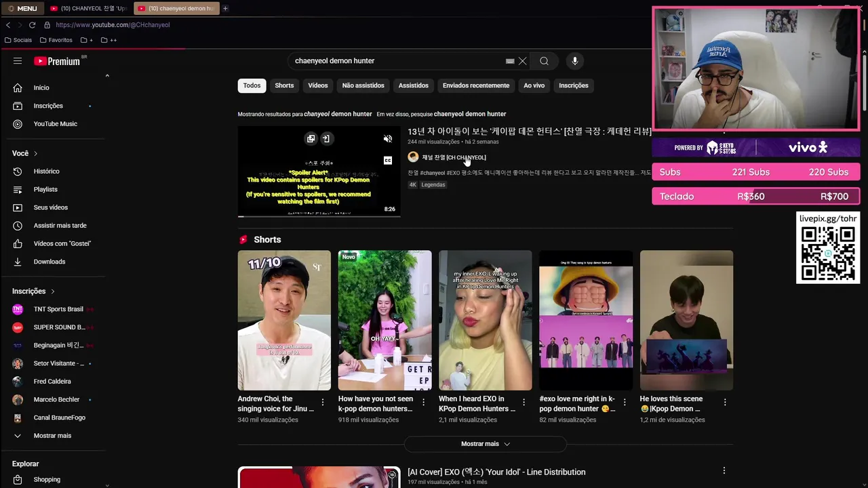
Task: Expand the Inscrições section heading chevron
Action: pyautogui.click(x=52, y=291)
